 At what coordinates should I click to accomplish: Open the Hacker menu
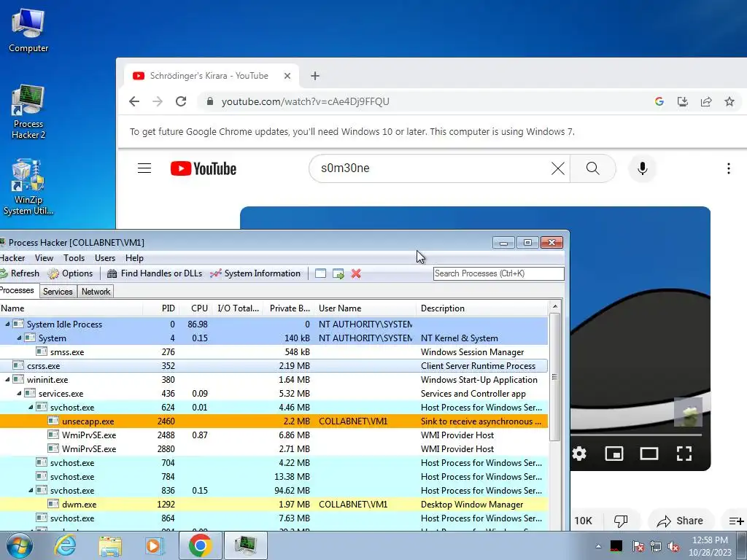click(x=12, y=258)
